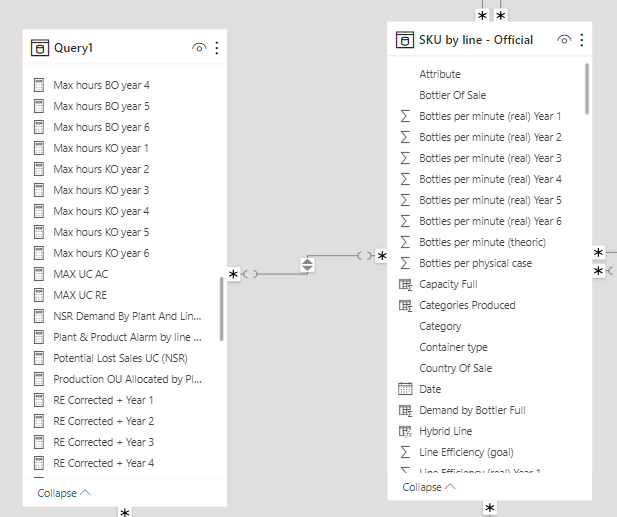This screenshot has height=517, width=617.
Task: Select the RE Corrected + Year 2 measure
Action: (103, 421)
